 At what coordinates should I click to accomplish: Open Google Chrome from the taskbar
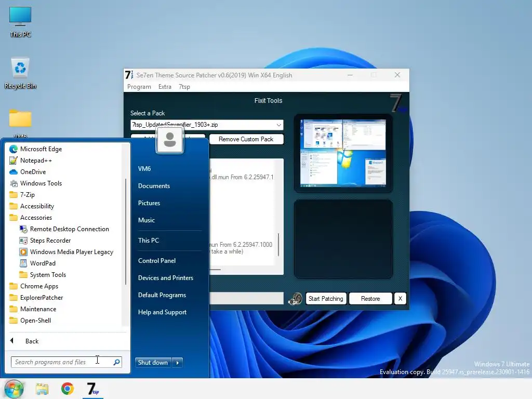(x=68, y=389)
